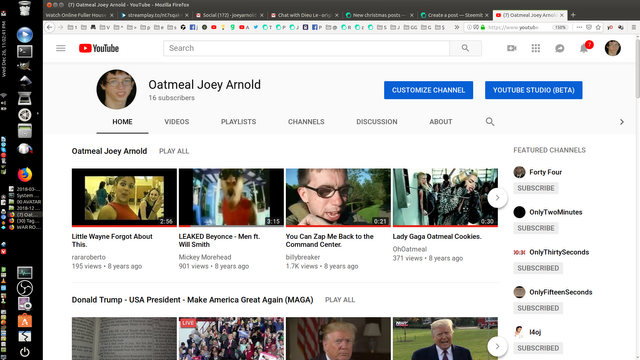
Task: Open Little Wayne Forgot About This thumbnail
Action: point(124,197)
